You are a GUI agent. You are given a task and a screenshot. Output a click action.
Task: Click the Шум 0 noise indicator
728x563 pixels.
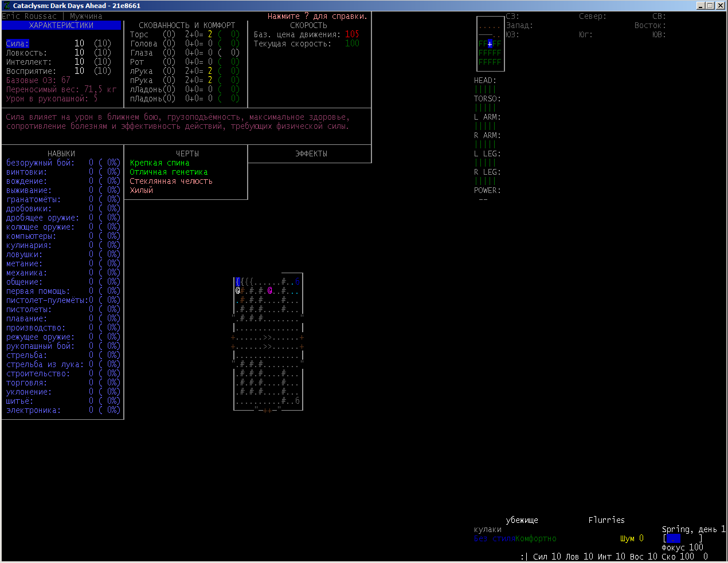tap(632, 538)
